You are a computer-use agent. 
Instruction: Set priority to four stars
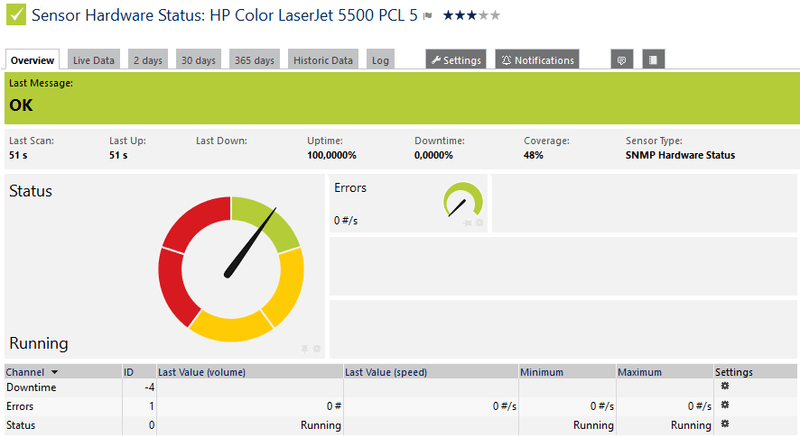click(483, 15)
